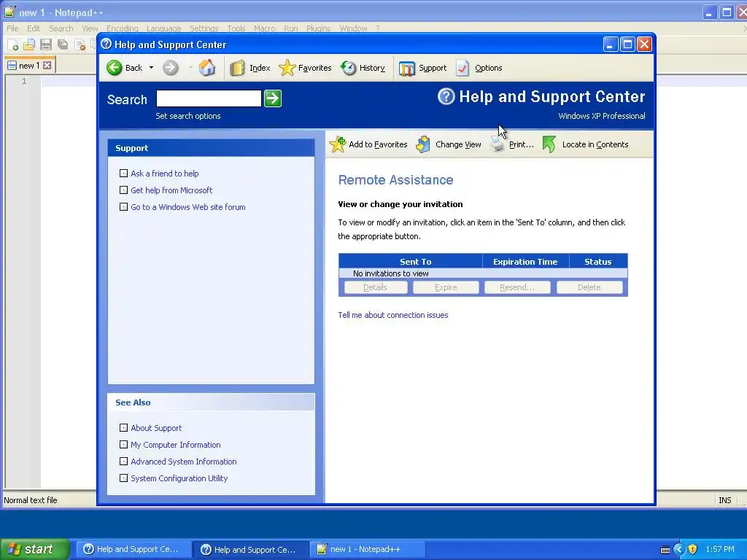Open Notepad++ File menu
Screen dimensions: 747x560
click(x=12, y=28)
